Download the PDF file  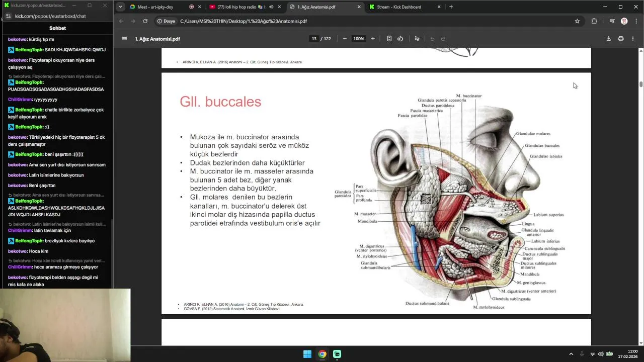pyautogui.click(x=608, y=39)
